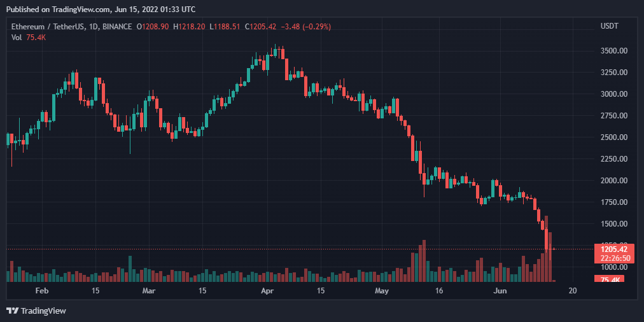Click the Apr label on time axis

click(267, 291)
